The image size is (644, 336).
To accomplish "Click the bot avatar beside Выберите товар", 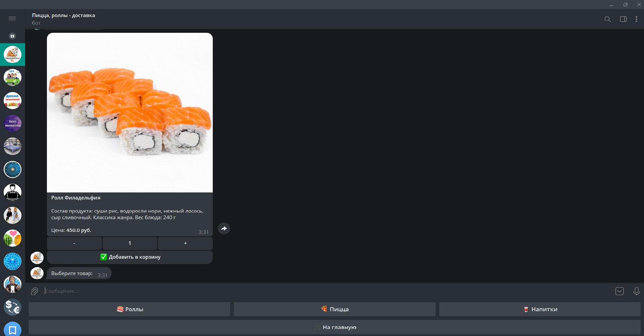I will pyautogui.click(x=37, y=273).
